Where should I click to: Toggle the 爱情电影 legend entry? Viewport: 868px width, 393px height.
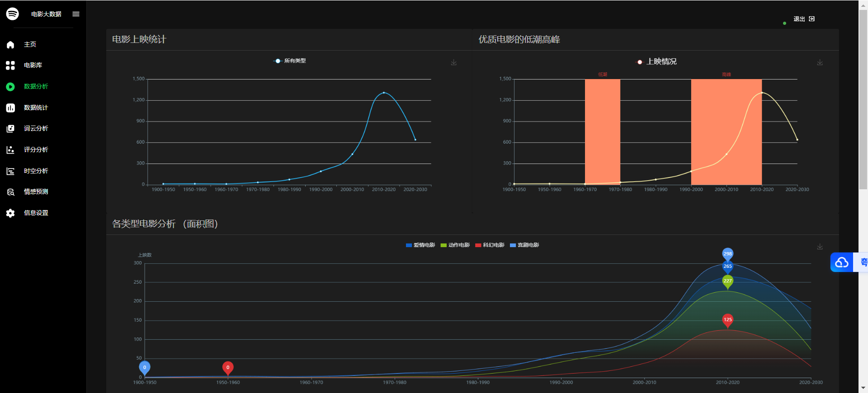tap(420, 245)
